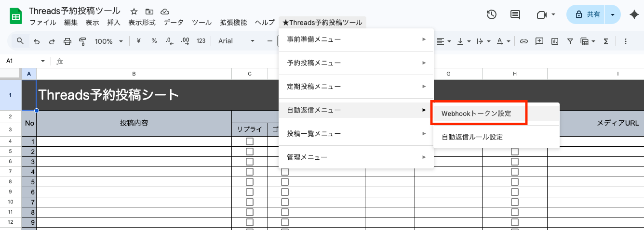The height and width of the screenshot is (230, 644).
Task: Insert a comment from the toolbar
Action: pyautogui.click(x=539, y=41)
